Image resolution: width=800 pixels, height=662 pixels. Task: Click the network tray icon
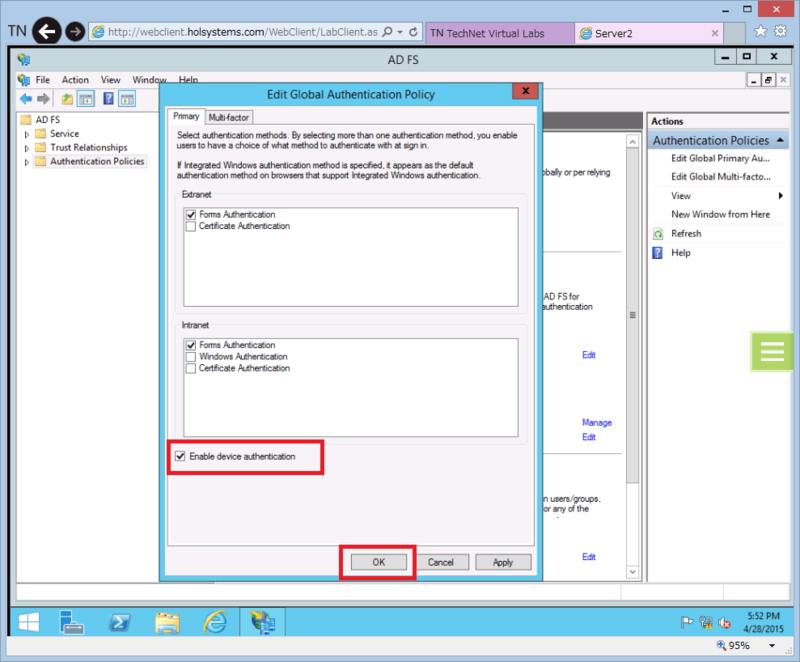[x=706, y=622]
